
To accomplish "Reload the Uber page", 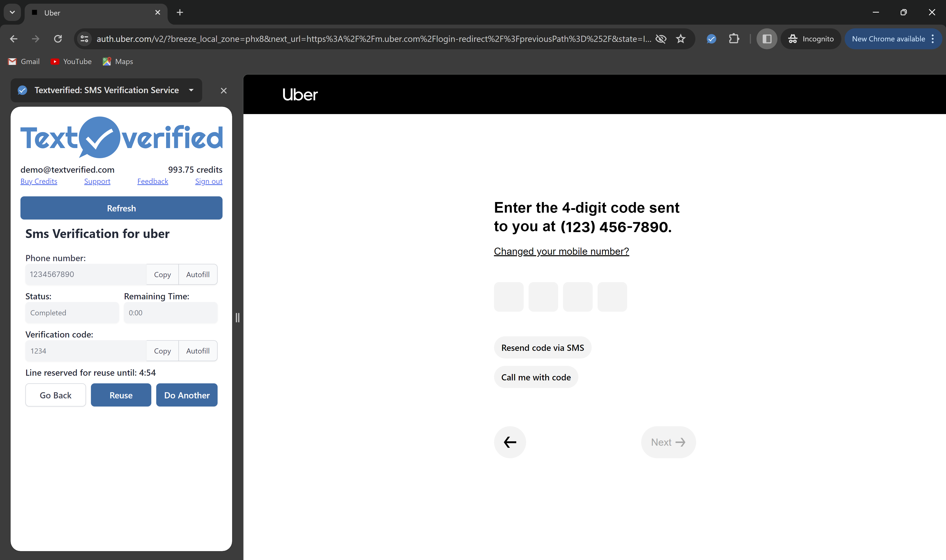I will [58, 39].
